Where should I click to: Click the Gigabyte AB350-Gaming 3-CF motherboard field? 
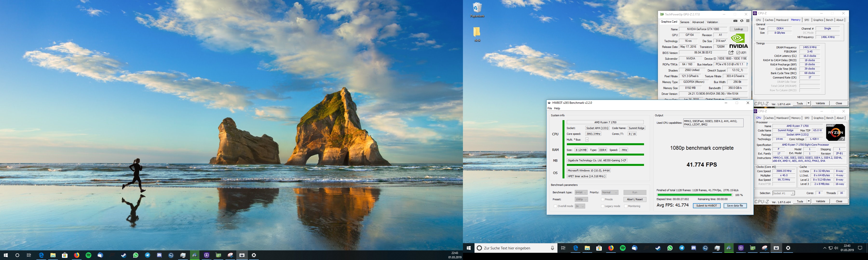pos(597,160)
